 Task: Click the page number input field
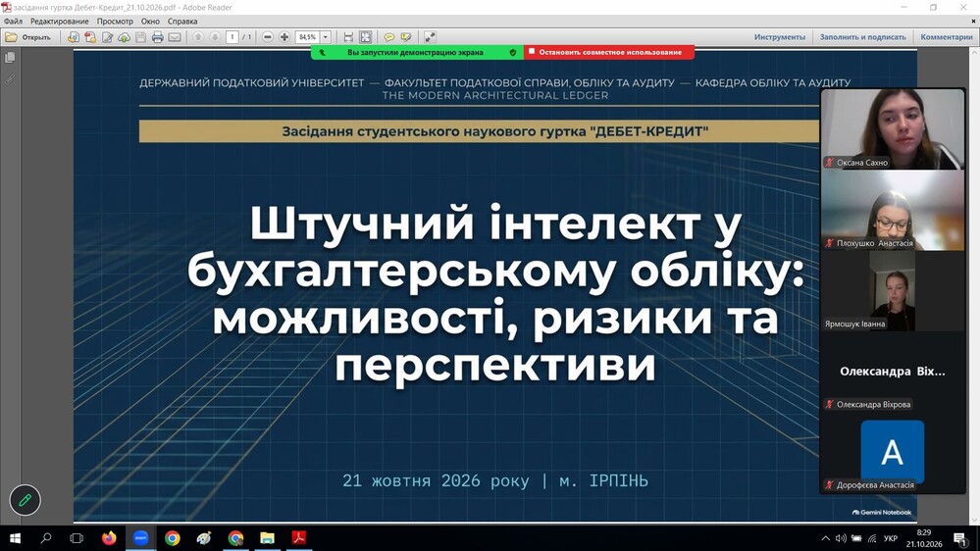[x=232, y=37]
